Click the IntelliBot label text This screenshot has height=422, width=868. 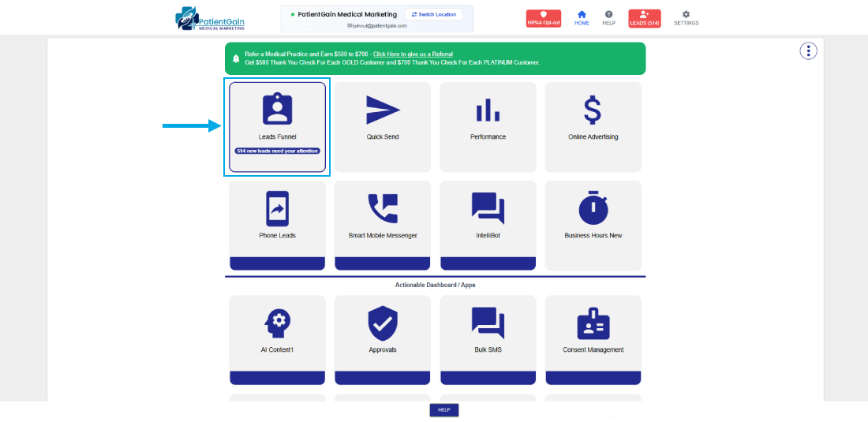pyautogui.click(x=488, y=235)
